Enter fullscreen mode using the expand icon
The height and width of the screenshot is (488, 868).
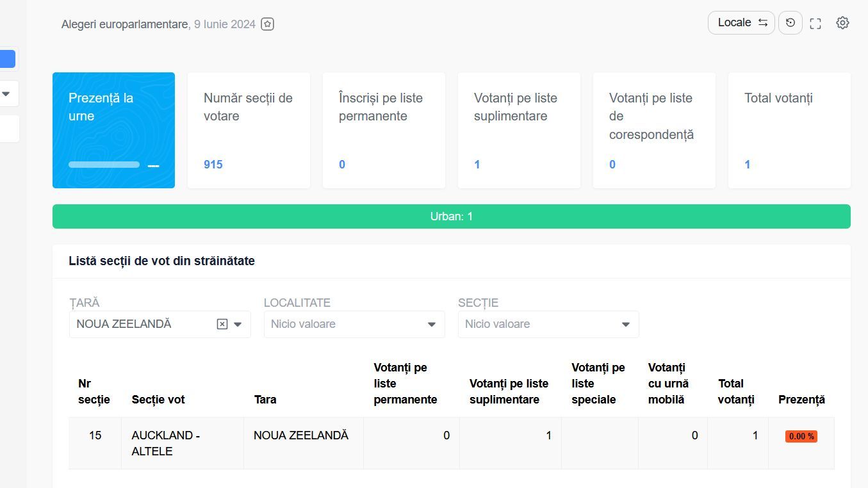coord(815,22)
